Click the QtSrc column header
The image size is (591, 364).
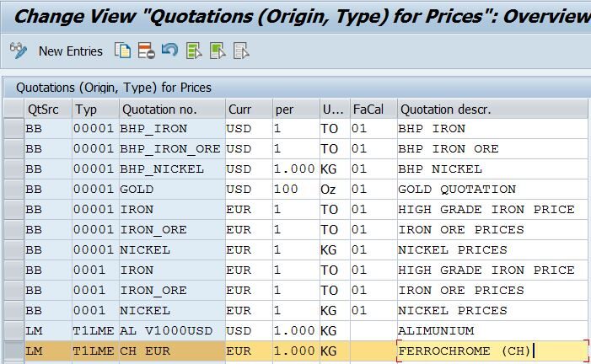(x=46, y=110)
